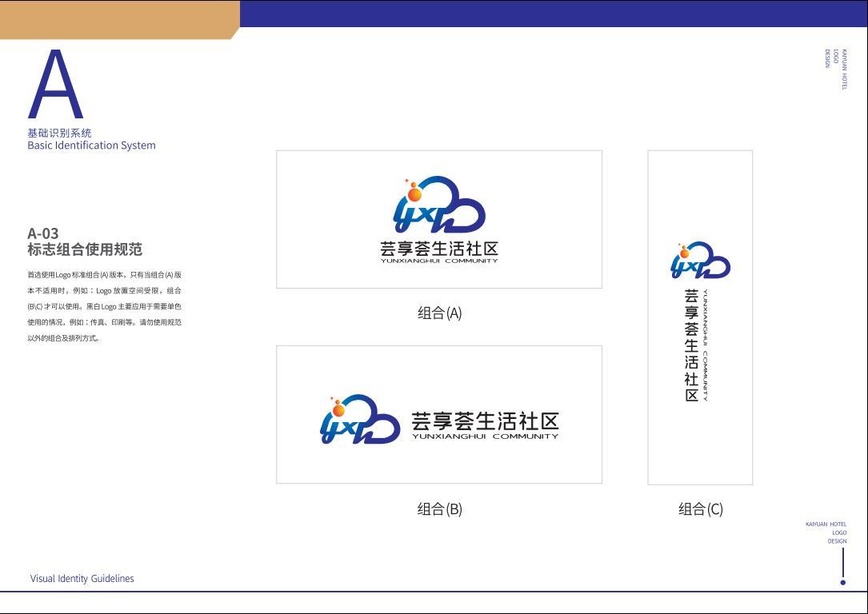This screenshot has width=868, height=614.
Task: Click 'YUNXIANGHUI COMMUNITY' text in combination A
Action: click(439, 261)
